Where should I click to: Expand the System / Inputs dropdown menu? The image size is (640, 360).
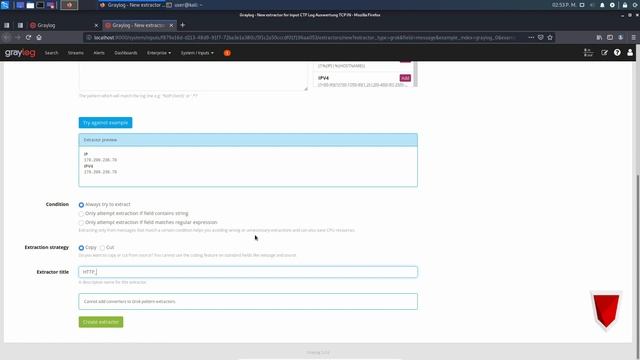197,53
